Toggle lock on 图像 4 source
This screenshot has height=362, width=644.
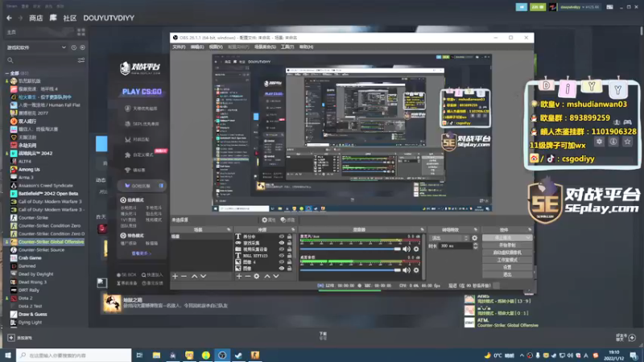point(290,262)
